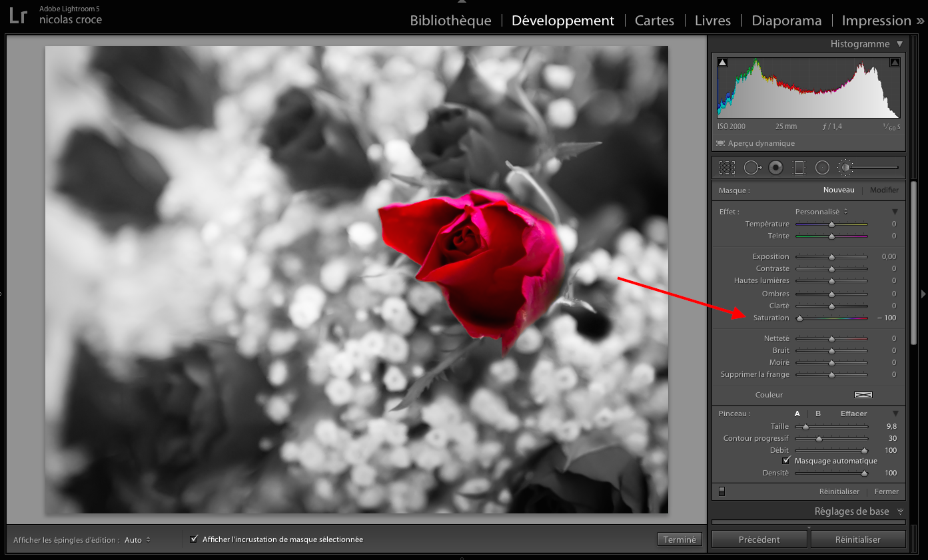
Task: Click the histogram graph area
Action: point(809,88)
